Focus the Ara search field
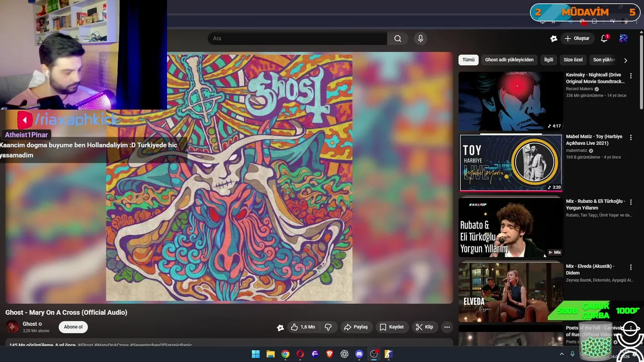Image resolution: width=644 pixels, height=362 pixels. coord(297,39)
